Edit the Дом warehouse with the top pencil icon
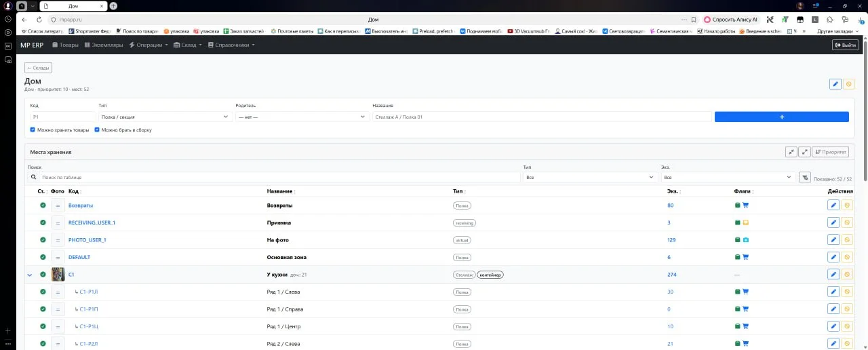Screen dimensions: 868x350 pyautogui.click(x=835, y=84)
